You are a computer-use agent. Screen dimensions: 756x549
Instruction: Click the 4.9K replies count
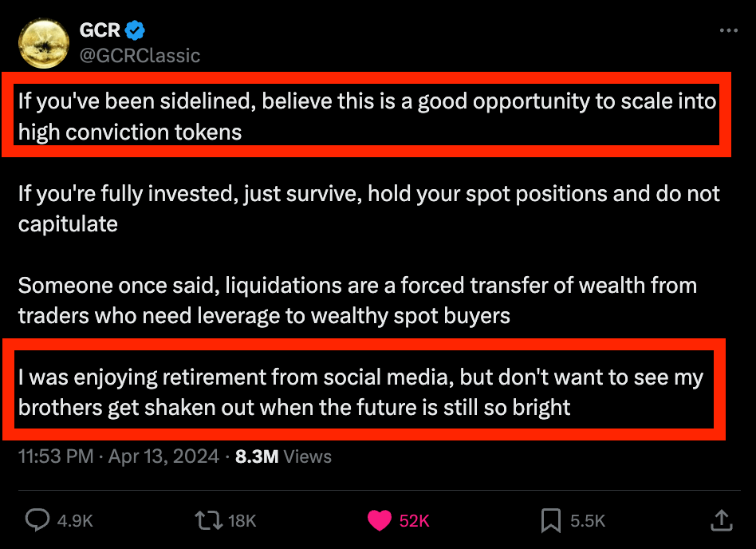[x=76, y=521]
